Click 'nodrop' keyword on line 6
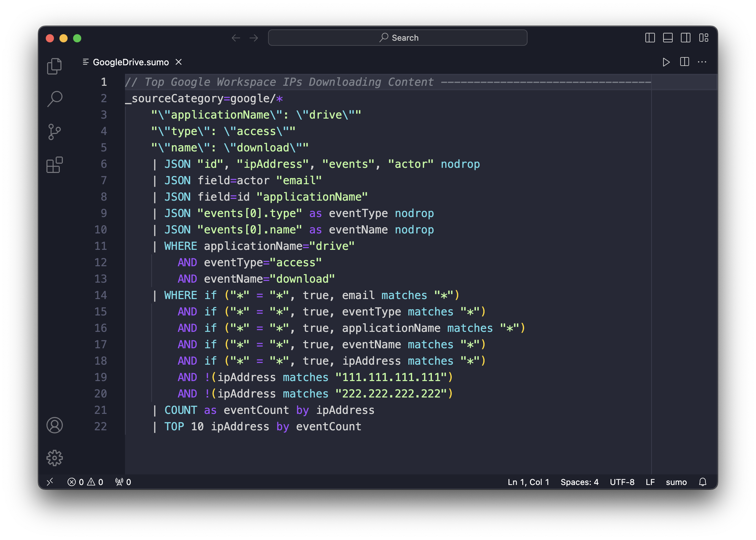 tap(460, 164)
